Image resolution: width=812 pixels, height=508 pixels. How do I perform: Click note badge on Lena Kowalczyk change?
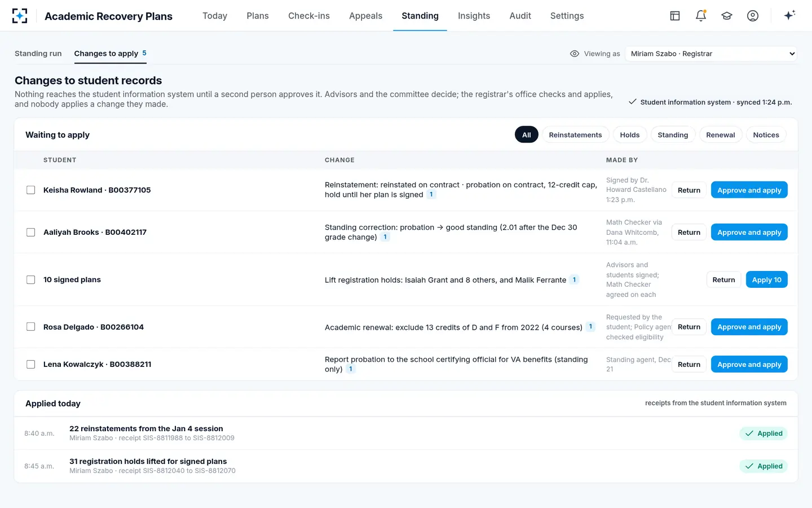[x=351, y=369]
